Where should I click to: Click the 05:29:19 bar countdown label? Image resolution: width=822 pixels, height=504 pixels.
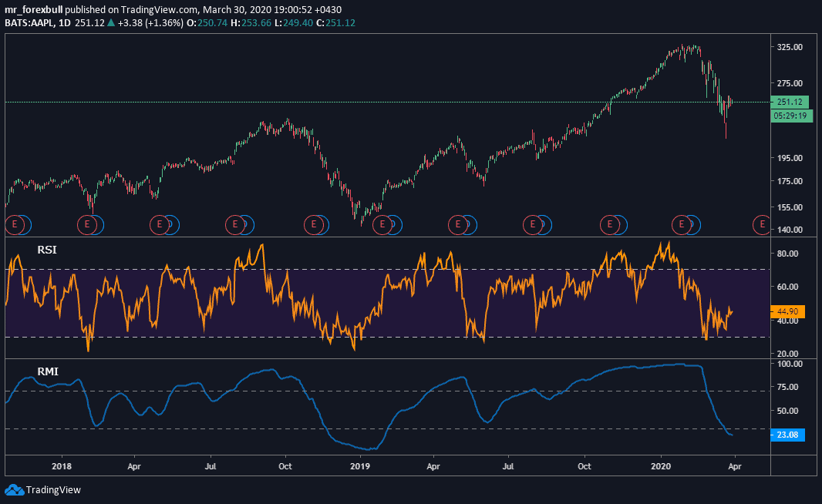(x=789, y=116)
